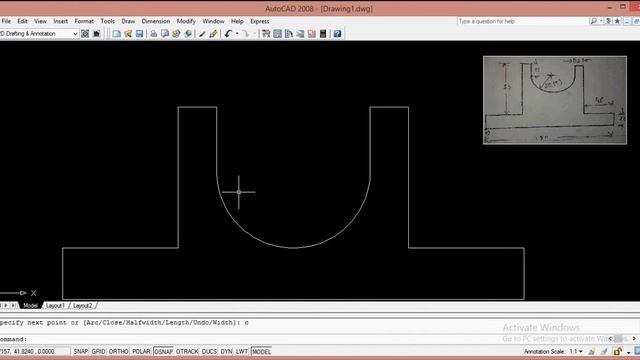Toggle LWT lineweight display
Viewport: 640px width, 360px height.
point(242,351)
